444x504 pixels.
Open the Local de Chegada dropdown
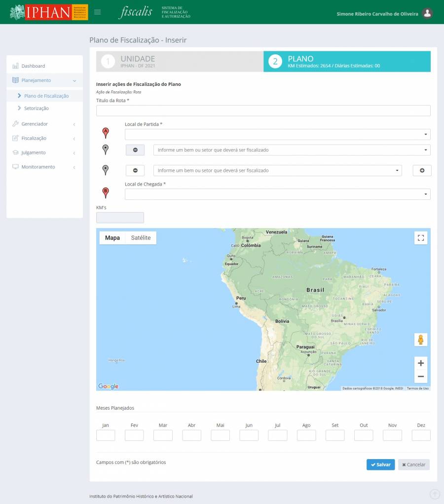pyautogui.click(x=277, y=194)
